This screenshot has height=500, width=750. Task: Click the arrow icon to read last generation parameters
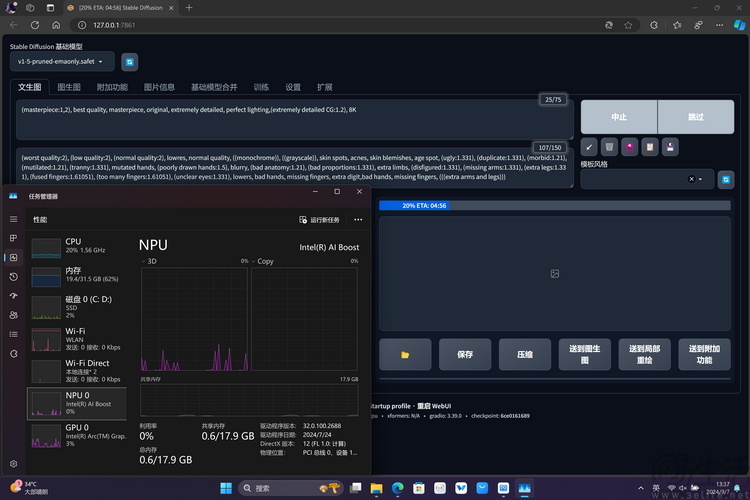point(589,147)
